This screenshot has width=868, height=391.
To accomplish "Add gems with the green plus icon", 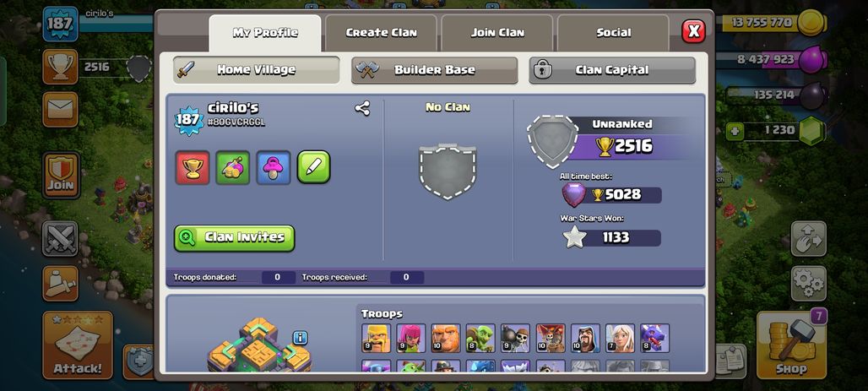I will click(x=735, y=132).
